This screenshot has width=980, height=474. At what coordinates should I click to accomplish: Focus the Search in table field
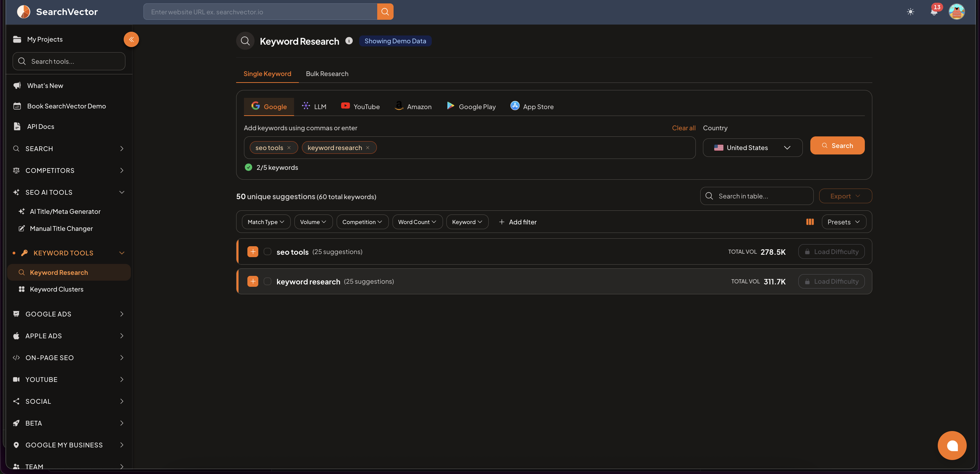756,196
